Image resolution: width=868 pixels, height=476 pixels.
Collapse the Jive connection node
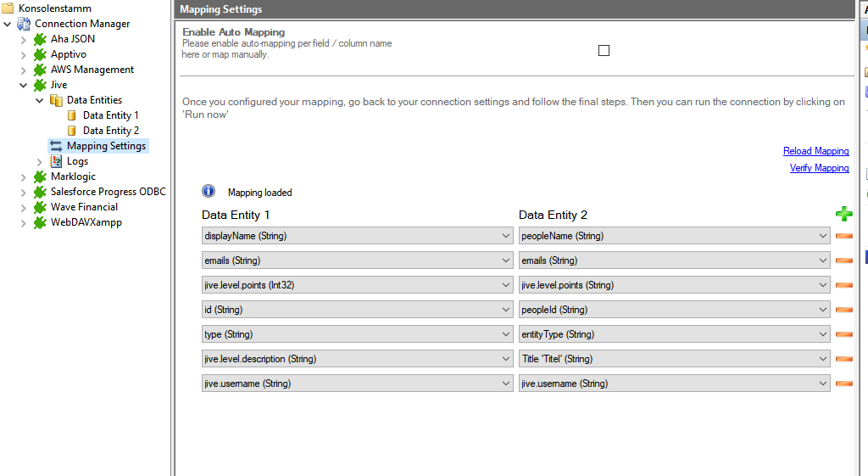(x=24, y=85)
